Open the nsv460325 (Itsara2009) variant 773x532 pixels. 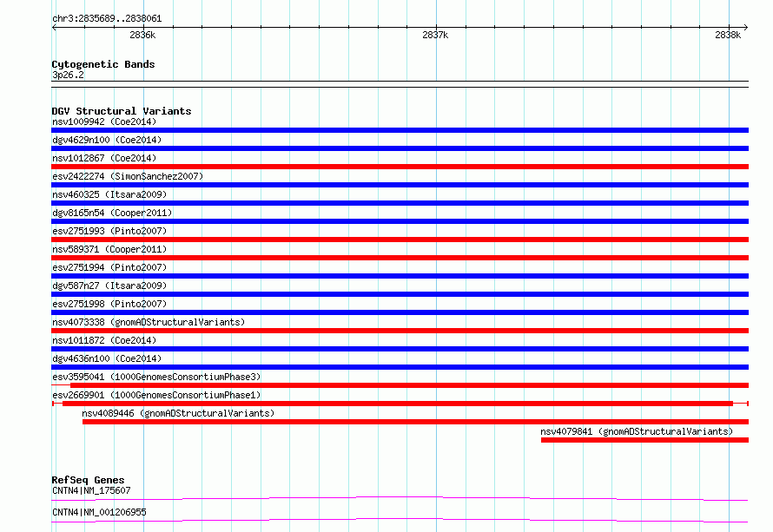[109, 194]
